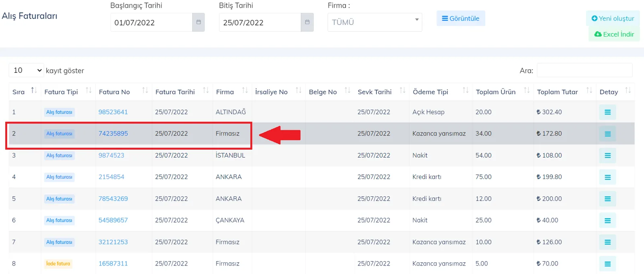644x274 pixels.
Task: Open invoice number 16587311 link
Action: [x=113, y=264]
